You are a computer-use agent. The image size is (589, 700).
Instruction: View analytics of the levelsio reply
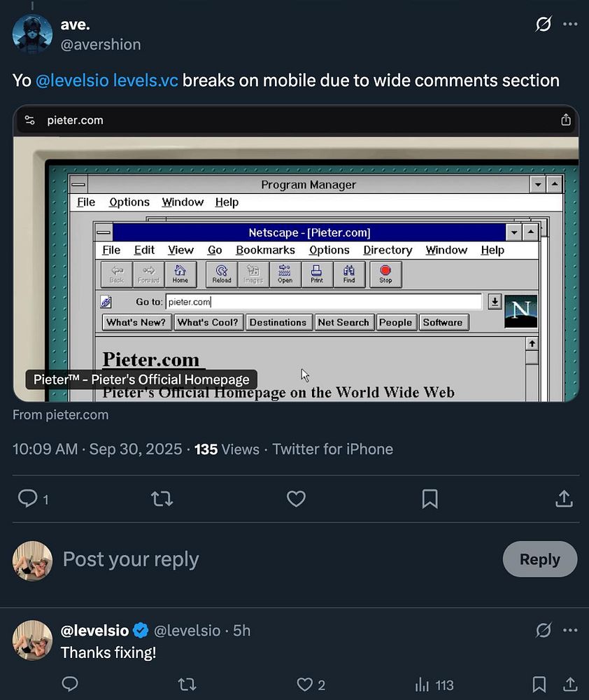[x=423, y=684]
